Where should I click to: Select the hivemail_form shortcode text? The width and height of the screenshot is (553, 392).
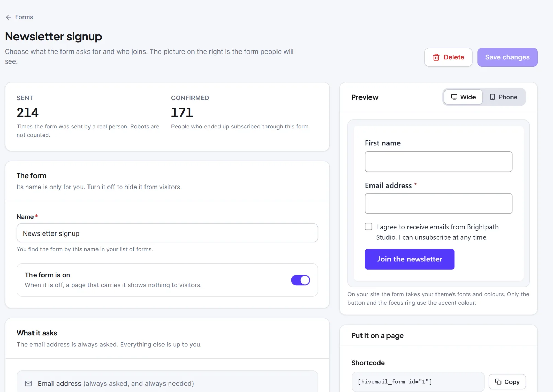point(395,382)
